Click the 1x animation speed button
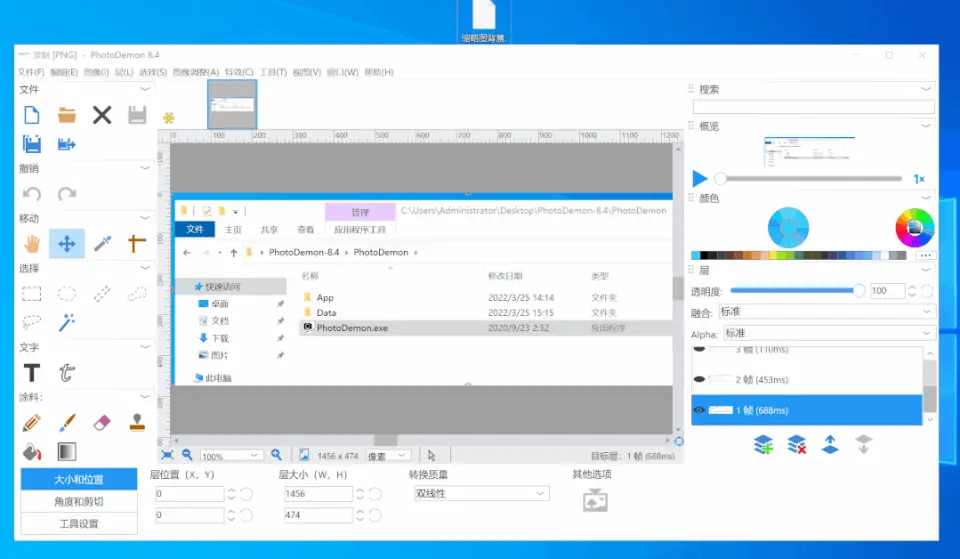Screen dimensions: 960x559 [x=919, y=179]
